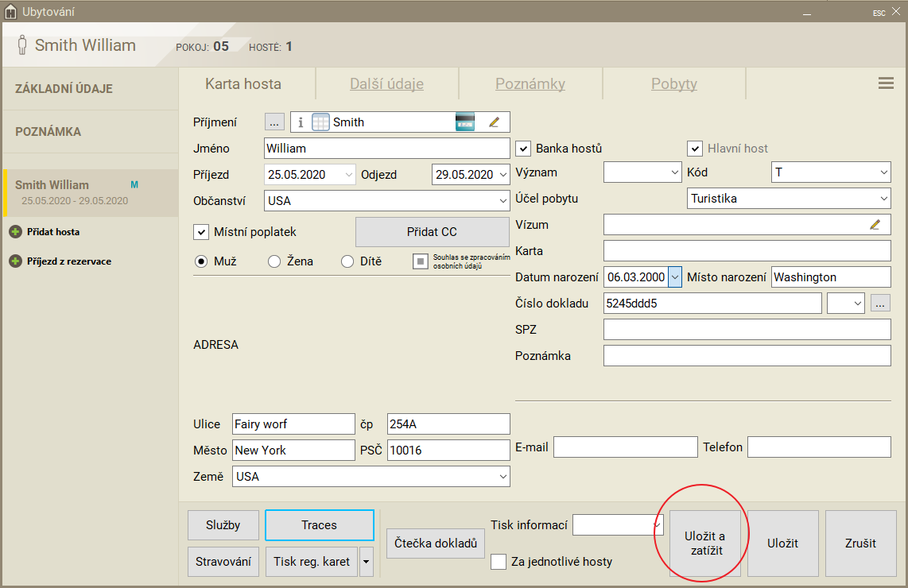
Task: Click into the E-mail input field
Action: pyautogui.click(x=625, y=447)
